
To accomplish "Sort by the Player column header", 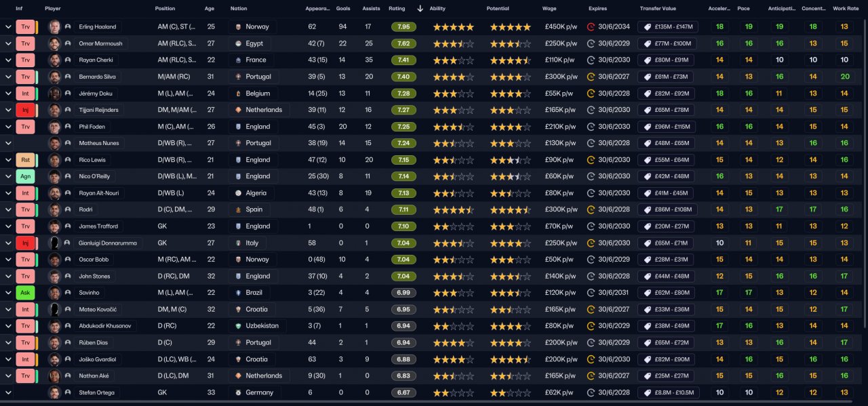I will click(53, 9).
